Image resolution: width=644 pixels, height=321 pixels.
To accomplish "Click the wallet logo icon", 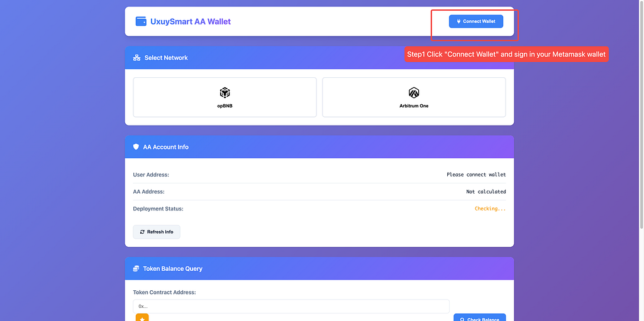I will click(x=141, y=21).
